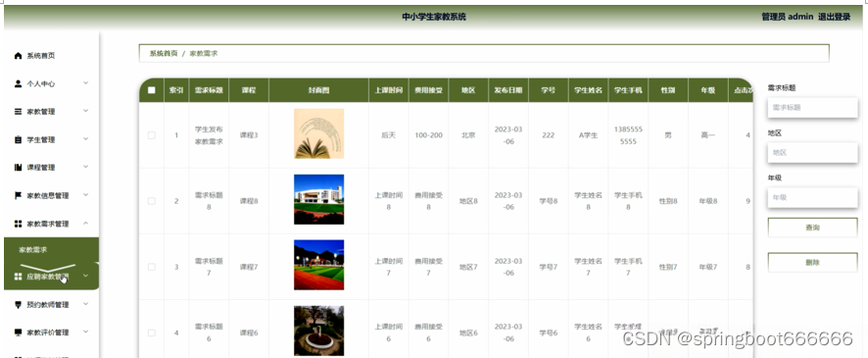
Task: Click the 需求标题 column header
Action: [x=209, y=90]
